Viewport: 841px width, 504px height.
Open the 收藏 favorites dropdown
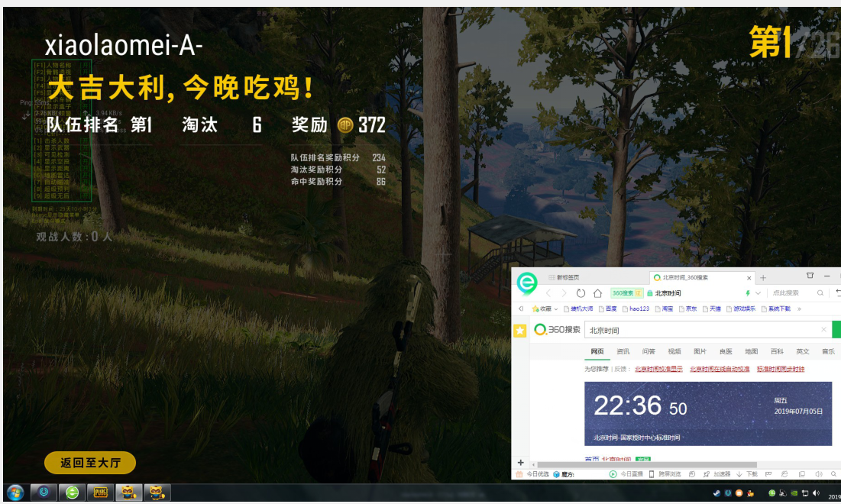coord(545,309)
